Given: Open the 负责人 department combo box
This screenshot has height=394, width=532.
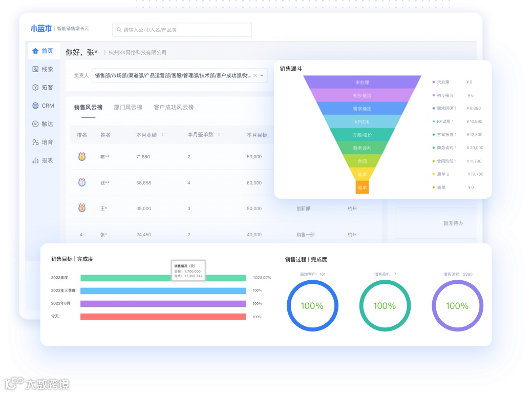Looking at the screenshot, I should click(180, 76).
